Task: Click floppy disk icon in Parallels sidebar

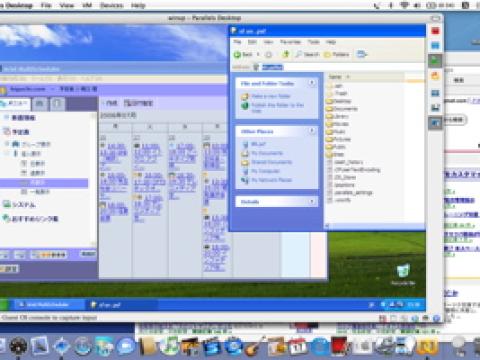Action: tap(435, 108)
